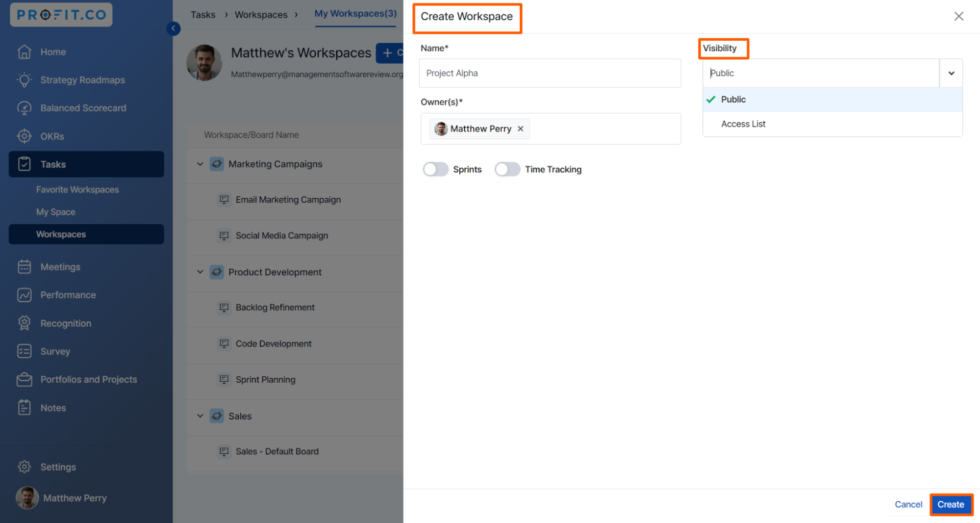Click the Sales workspace icon
The image size is (980, 523).
pos(217,416)
